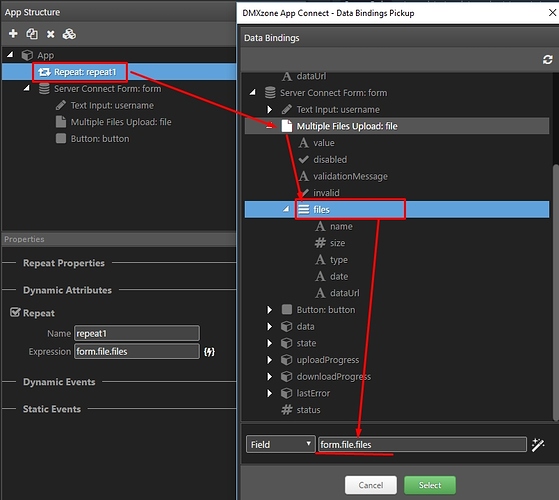The height and width of the screenshot is (500, 559).
Task: Select the dataUrl item above Server Connect Form
Action: 311,76
